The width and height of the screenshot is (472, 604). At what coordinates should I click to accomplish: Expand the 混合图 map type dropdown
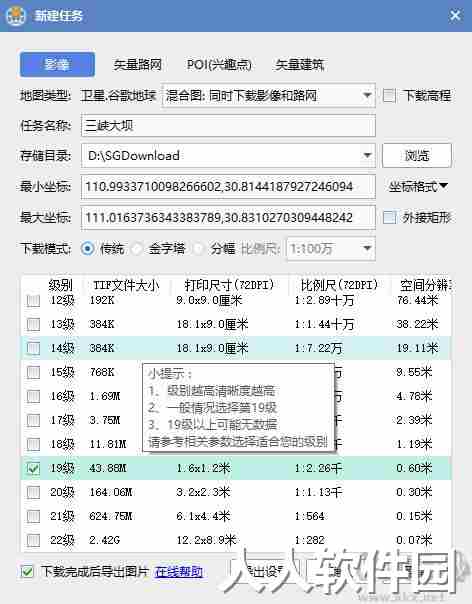point(269,95)
